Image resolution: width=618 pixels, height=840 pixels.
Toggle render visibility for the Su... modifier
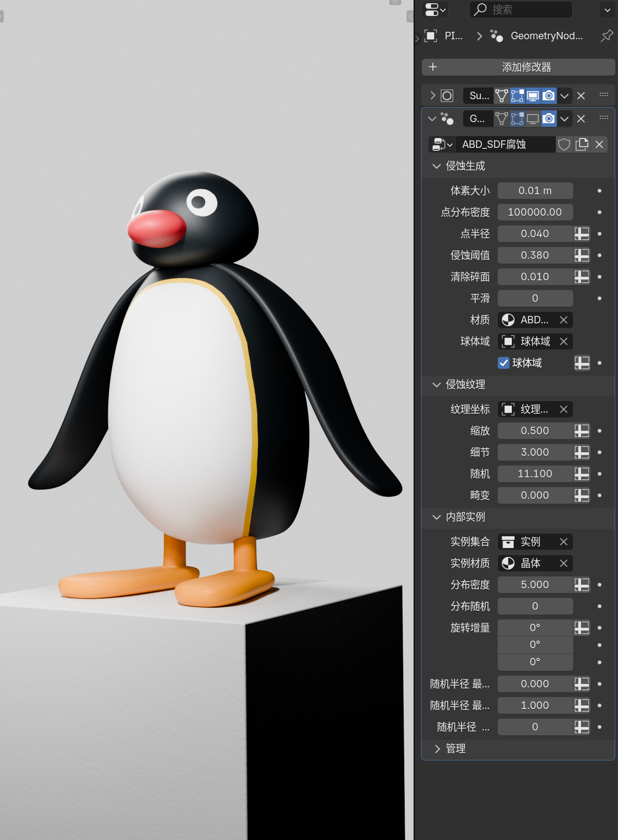click(x=549, y=96)
